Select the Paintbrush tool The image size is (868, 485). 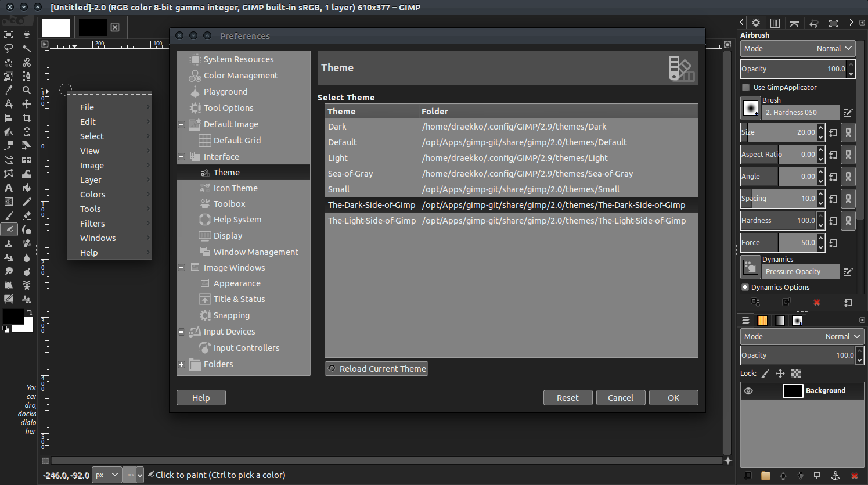pyautogui.click(x=9, y=215)
